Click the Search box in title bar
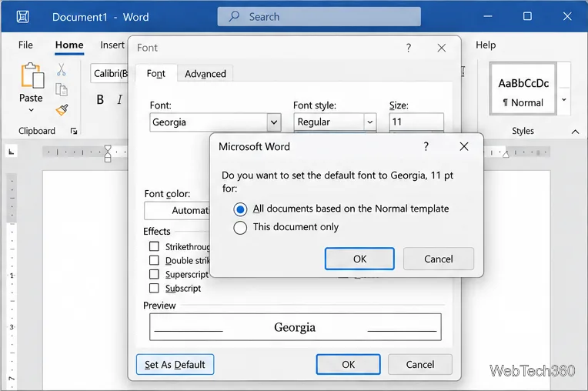The image size is (588, 391). (x=319, y=16)
